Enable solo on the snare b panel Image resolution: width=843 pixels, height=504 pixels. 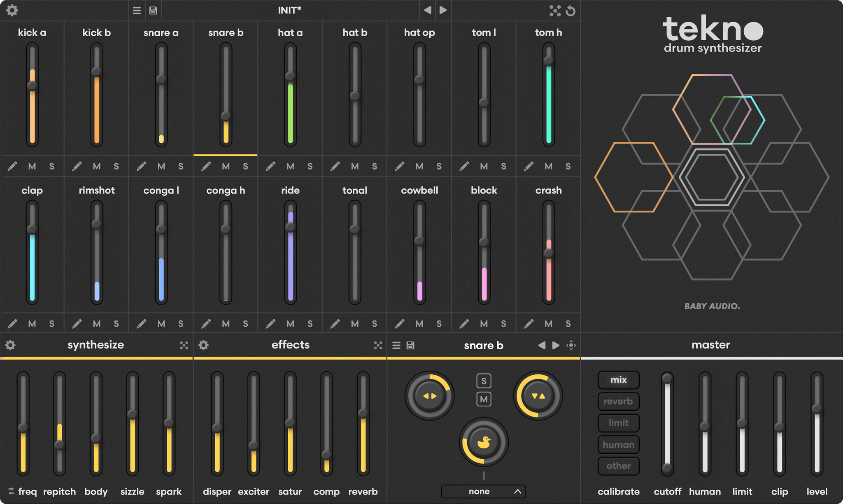point(484,381)
